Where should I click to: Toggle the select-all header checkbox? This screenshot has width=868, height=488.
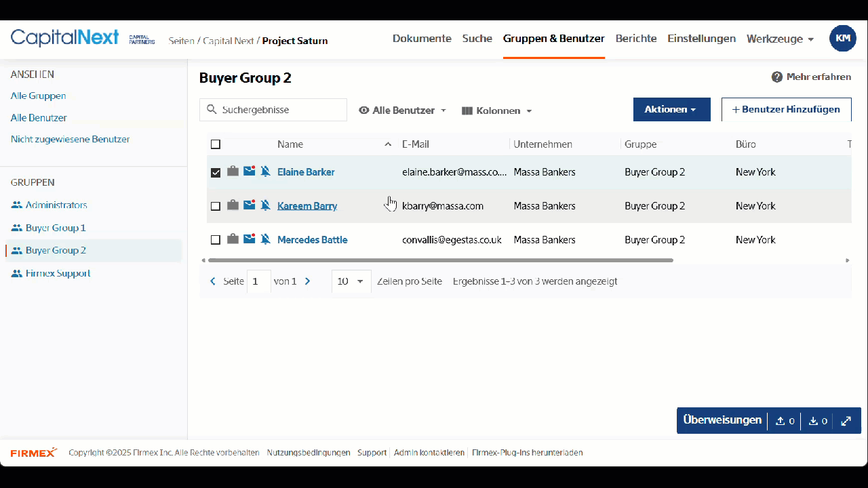coord(216,144)
